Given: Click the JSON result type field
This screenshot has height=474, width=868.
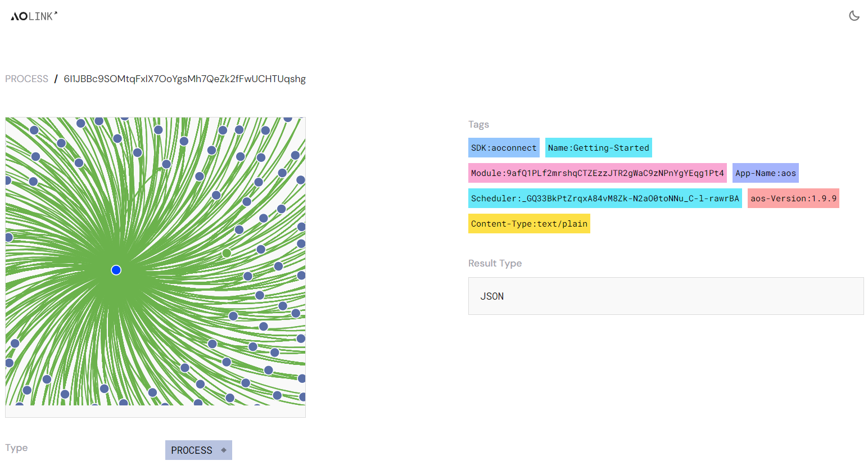Looking at the screenshot, I should pos(666,296).
